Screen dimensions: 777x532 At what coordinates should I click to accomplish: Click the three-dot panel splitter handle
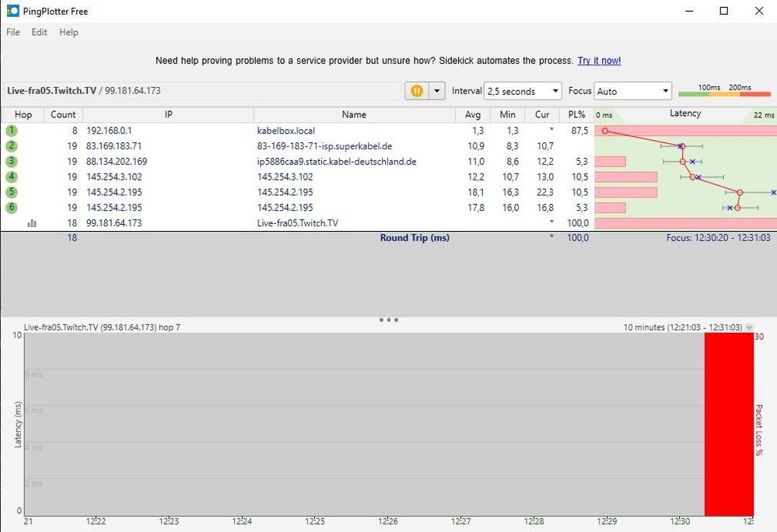(x=389, y=320)
